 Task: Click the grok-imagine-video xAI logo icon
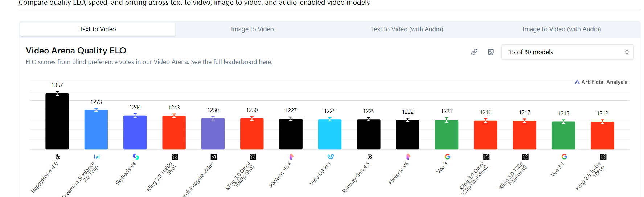[x=213, y=157]
